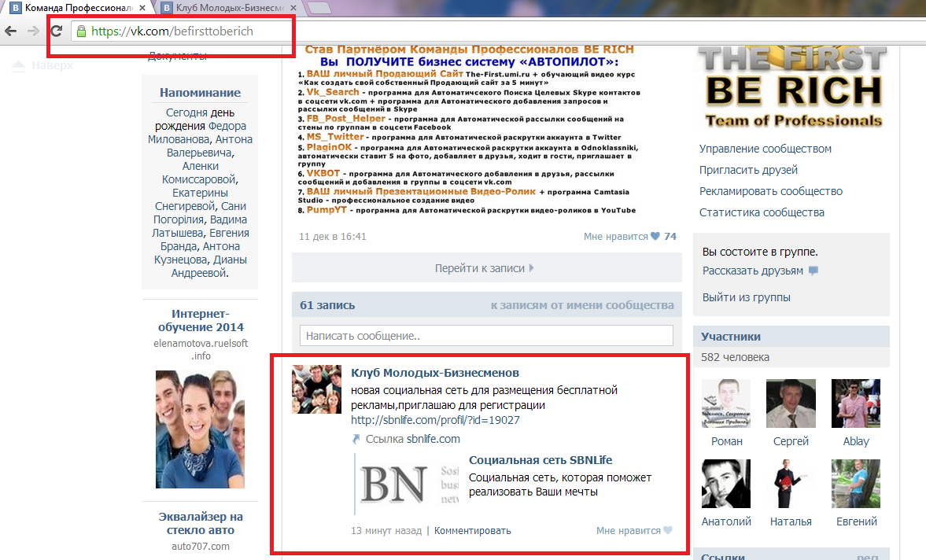Click the Напоминание sidebar heading

200,93
